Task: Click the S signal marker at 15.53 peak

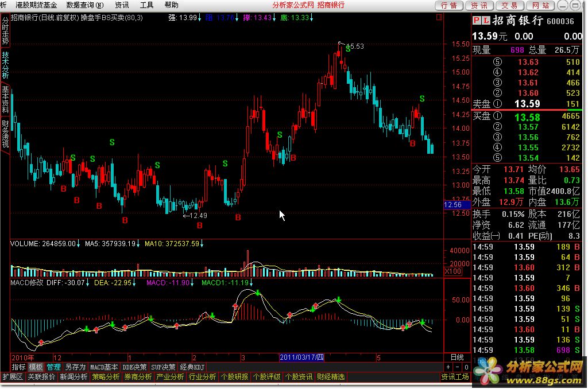Action: (347, 48)
